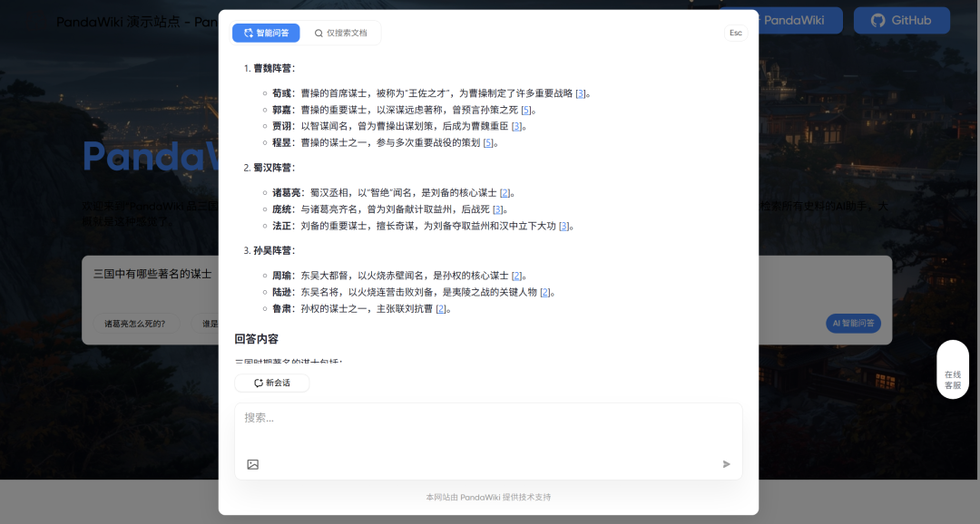Switch to the 仅搜索文档 tab
Image resolution: width=980 pixels, height=524 pixels.
coord(340,34)
